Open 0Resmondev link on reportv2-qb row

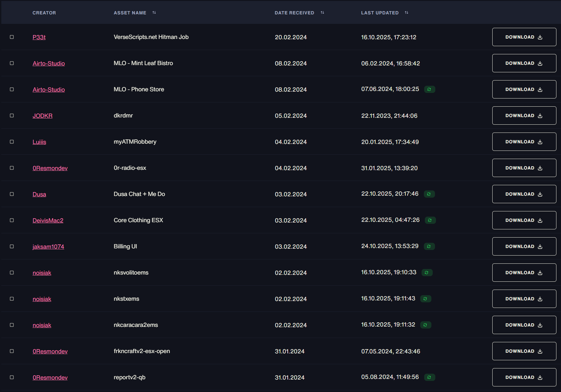(50, 378)
